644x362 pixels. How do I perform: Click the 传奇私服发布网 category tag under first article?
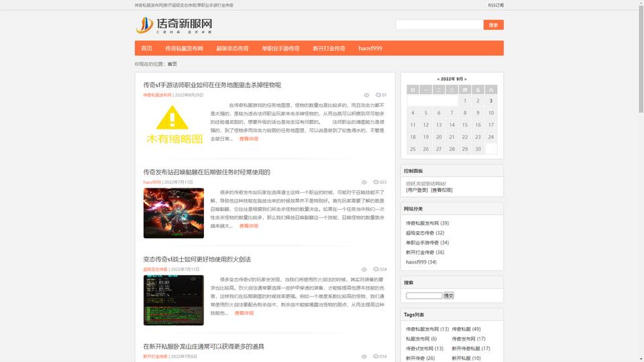(157, 95)
